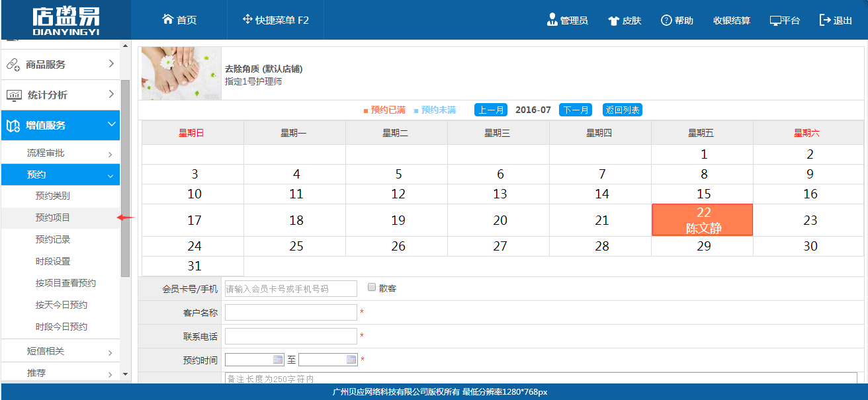Open 预约记录 page
The height and width of the screenshot is (400, 868).
pos(53,239)
